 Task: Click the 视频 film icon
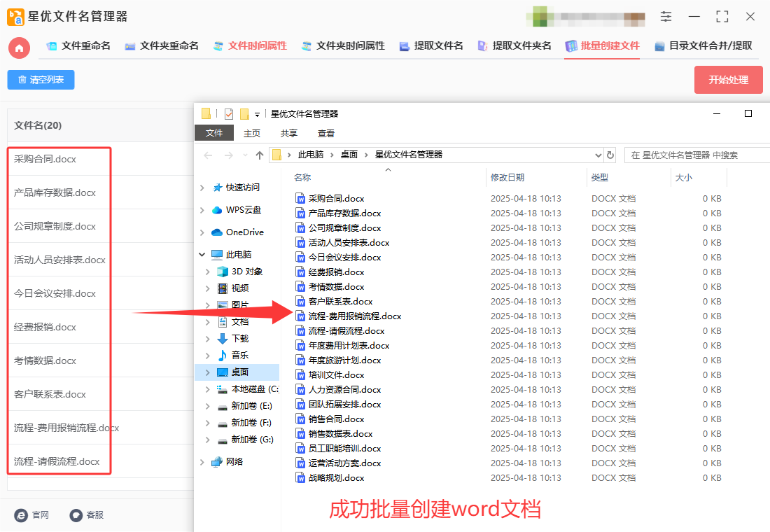223,288
